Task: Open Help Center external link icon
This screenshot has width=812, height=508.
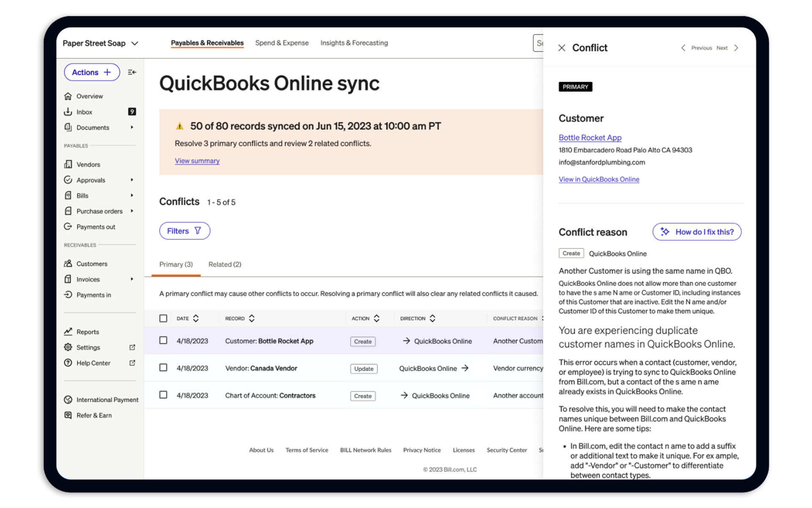Action: tap(132, 363)
